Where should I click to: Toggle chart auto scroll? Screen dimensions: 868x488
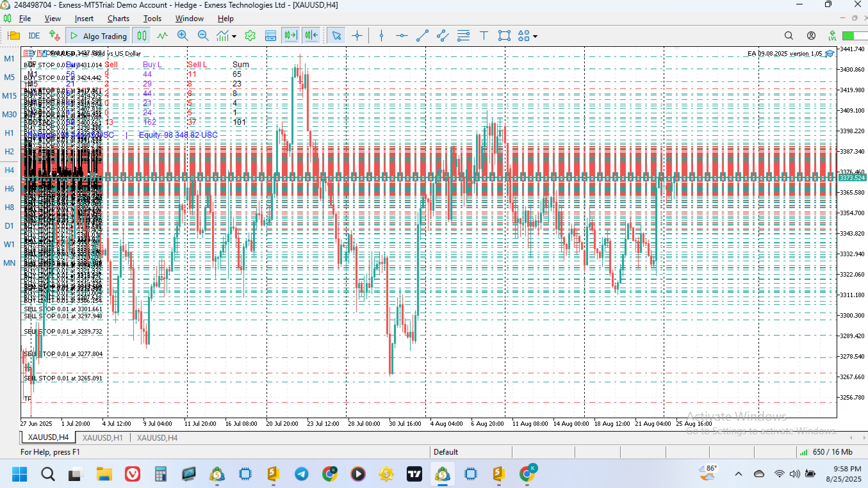291,36
